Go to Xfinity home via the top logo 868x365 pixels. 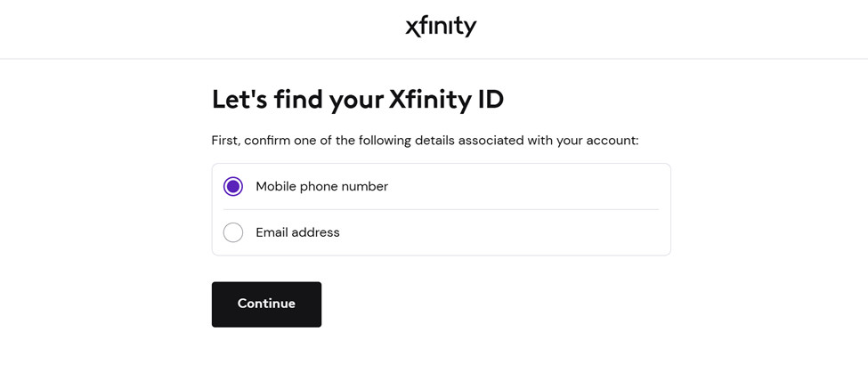pyautogui.click(x=441, y=27)
